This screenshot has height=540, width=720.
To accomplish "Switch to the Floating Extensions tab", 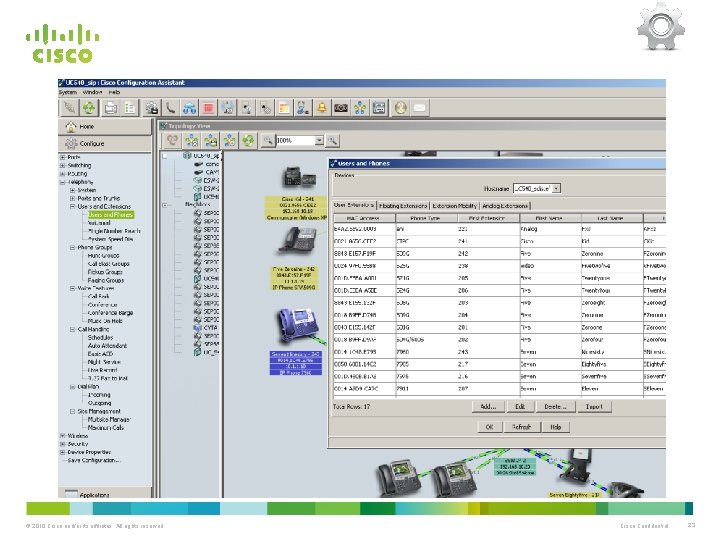I will [x=403, y=206].
